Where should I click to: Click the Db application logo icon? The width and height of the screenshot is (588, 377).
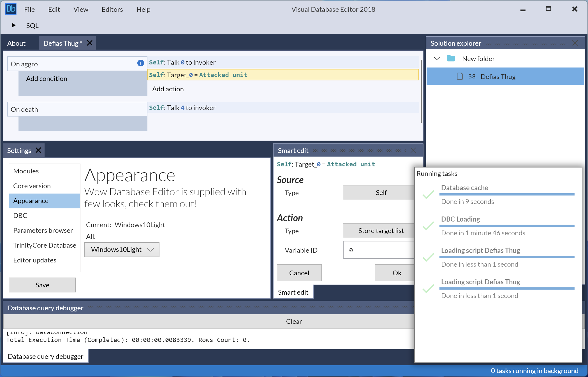(x=10, y=9)
